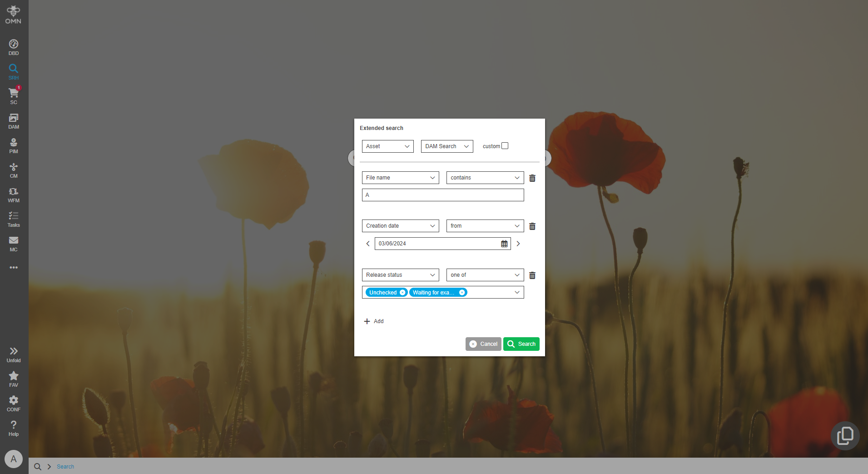Open the calendar picker for the creation date
The width and height of the screenshot is (868, 474).
point(504,244)
